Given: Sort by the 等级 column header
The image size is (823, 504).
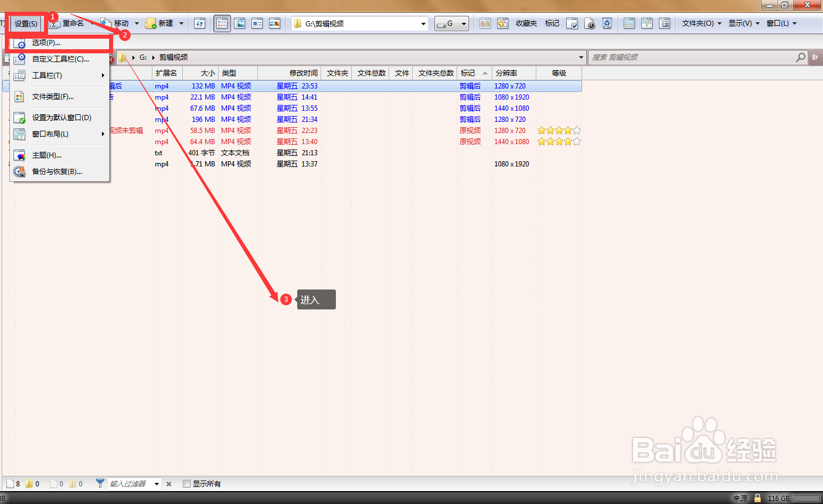Looking at the screenshot, I should pyautogui.click(x=559, y=73).
